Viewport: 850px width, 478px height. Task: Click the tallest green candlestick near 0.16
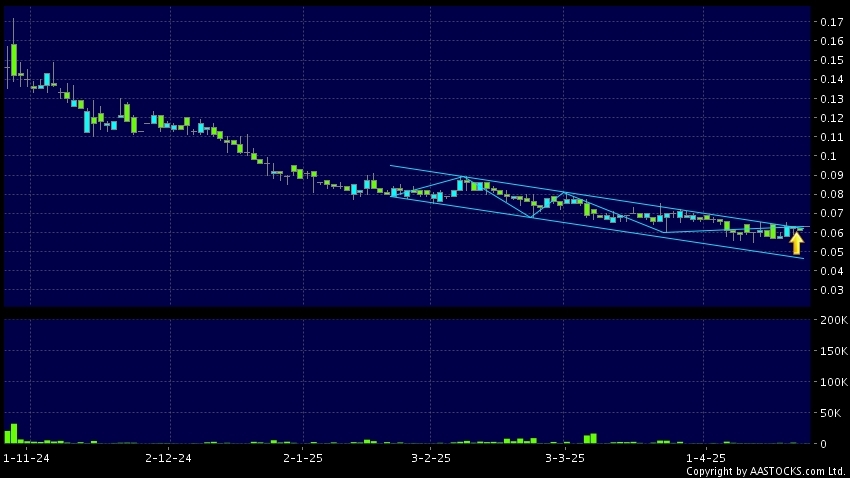14,60
